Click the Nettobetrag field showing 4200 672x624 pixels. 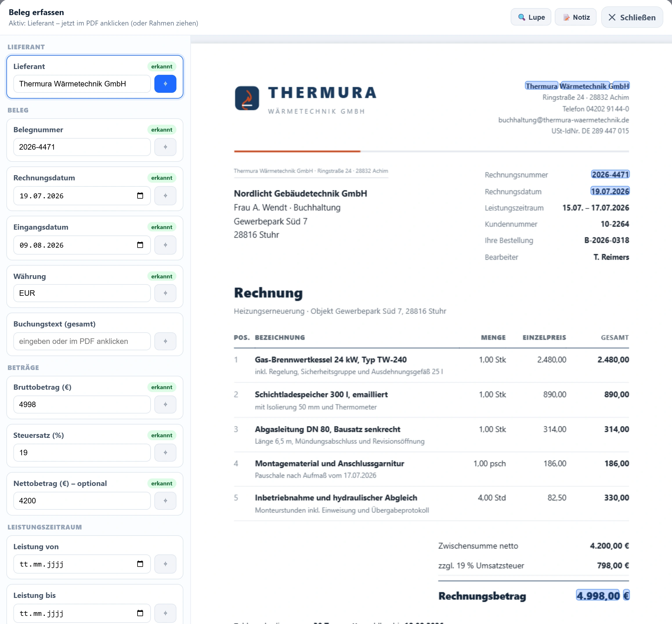pyautogui.click(x=82, y=500)
